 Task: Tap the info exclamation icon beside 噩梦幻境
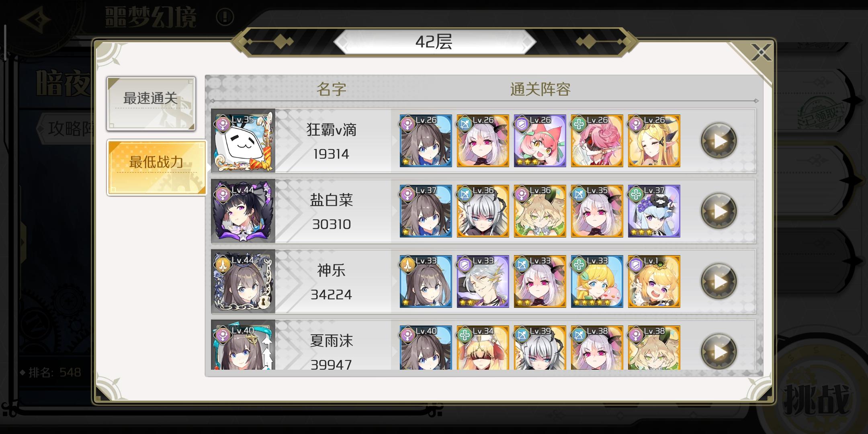[x=225, y=17]
